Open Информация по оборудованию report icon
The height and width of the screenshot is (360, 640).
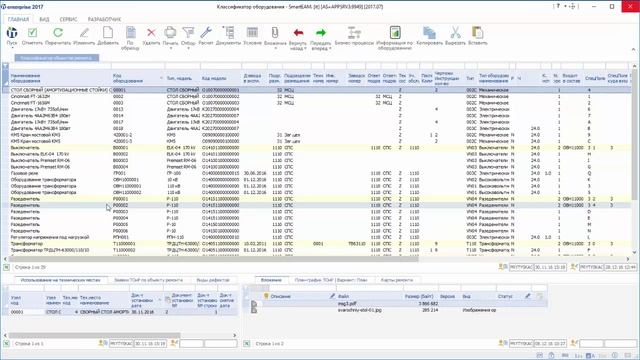(395, 33)
